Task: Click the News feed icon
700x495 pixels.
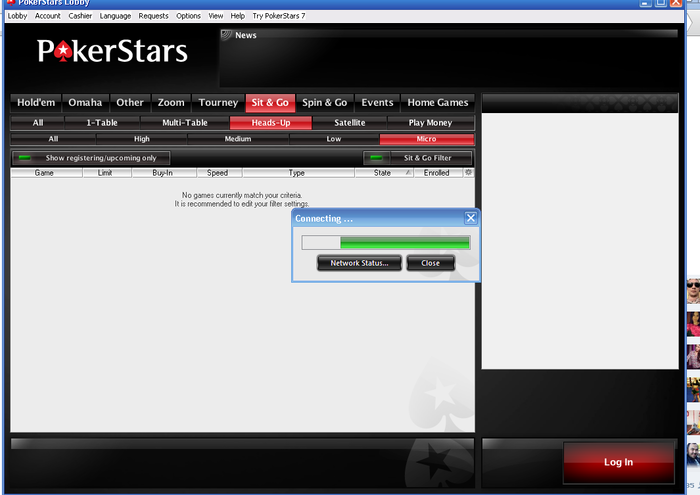Action: pyautogui.click(x=227, y=35)
